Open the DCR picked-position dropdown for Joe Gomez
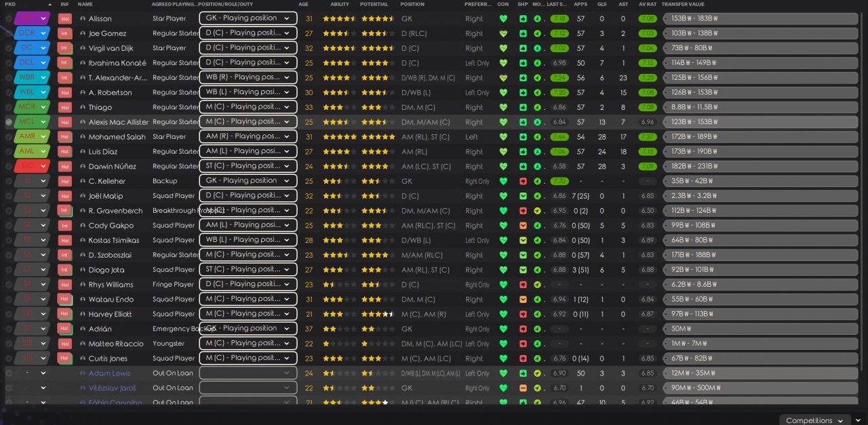 [32, 33]
